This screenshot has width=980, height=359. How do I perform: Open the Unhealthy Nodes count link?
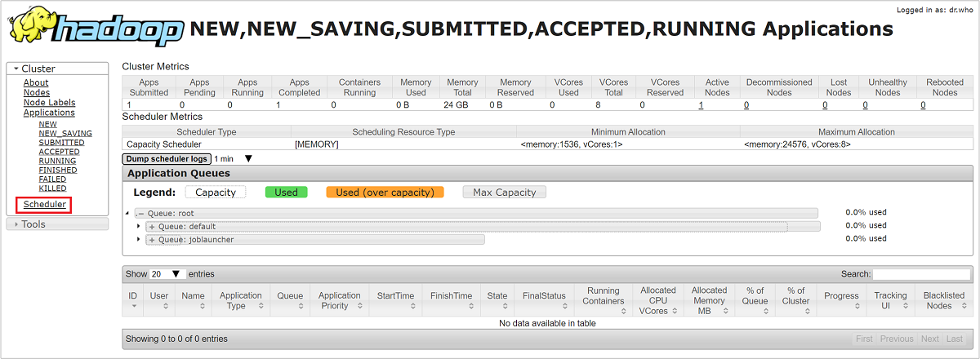click(865, 104)
